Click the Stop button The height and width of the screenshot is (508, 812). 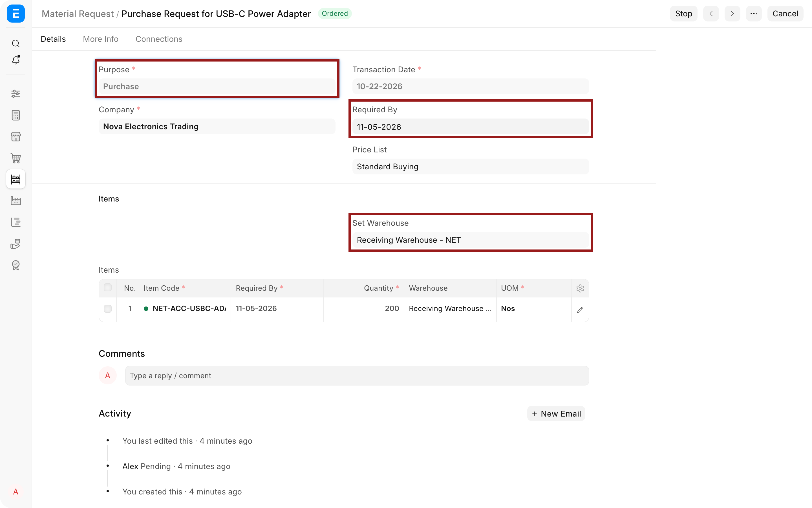(x=683, y=14)
